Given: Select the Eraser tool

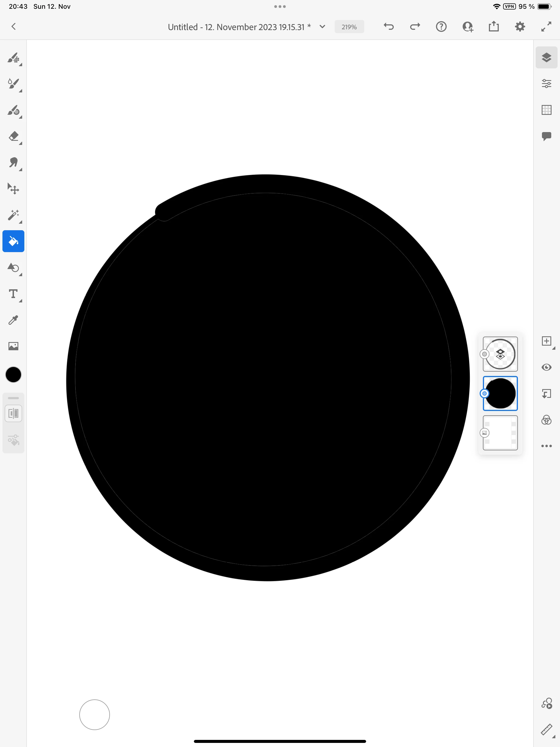Looking at the screenshot, I should [x=13, y=136].
